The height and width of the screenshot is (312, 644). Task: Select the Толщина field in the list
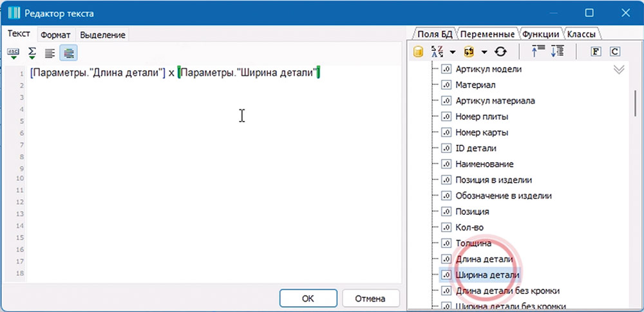(x=473, y=243)
